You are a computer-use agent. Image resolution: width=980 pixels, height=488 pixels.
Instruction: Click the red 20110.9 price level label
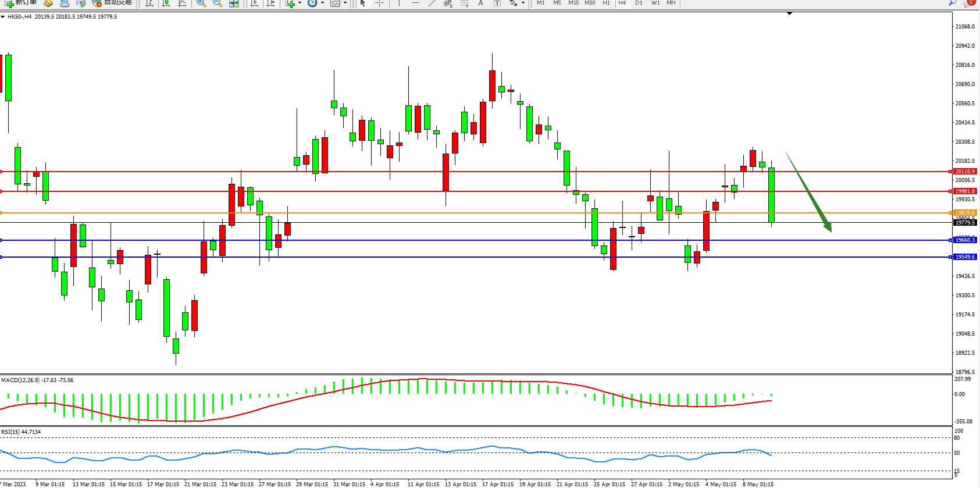(965, 172)
